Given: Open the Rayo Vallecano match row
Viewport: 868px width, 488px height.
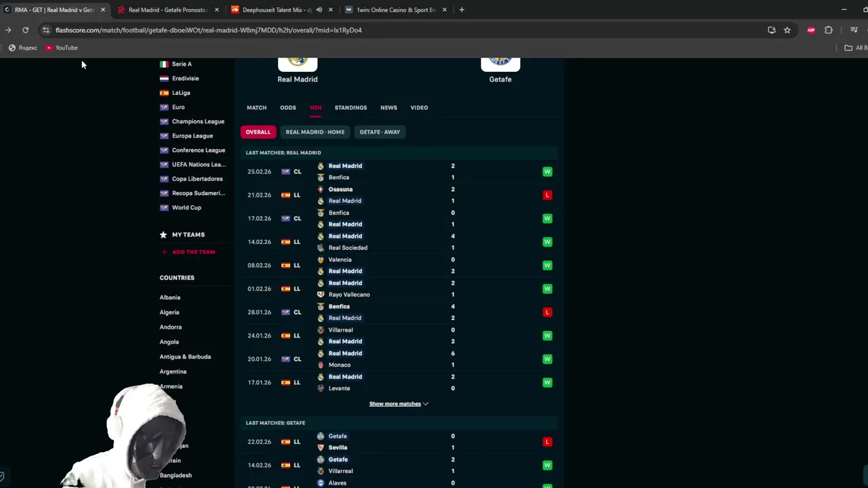Looking at the screenshot, I should click(x=400, y=289).
